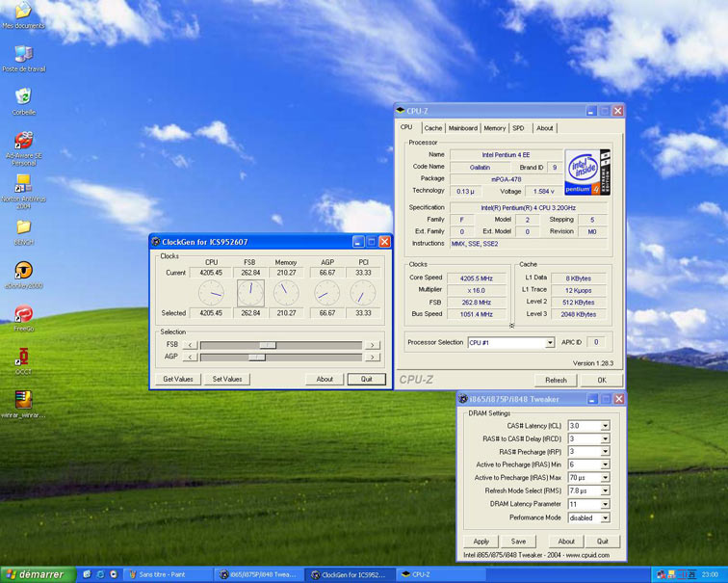Click the AGP clock dial in ClockGen
Viewport: 728px width, 583px height.
coord(326,293)
